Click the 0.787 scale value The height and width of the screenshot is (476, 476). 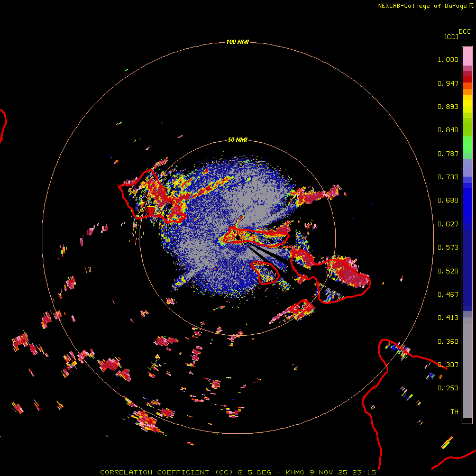[448, 153]
